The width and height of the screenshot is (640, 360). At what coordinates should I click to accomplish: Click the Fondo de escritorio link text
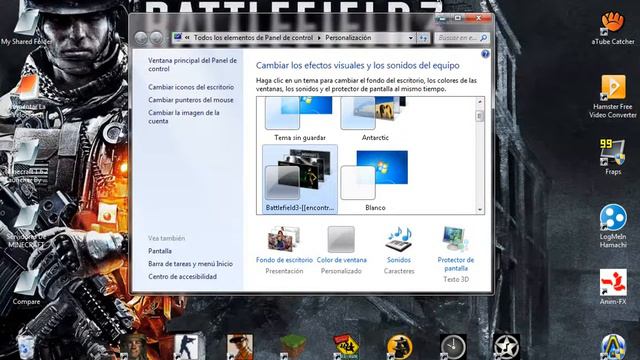click(x=284, y=260)
